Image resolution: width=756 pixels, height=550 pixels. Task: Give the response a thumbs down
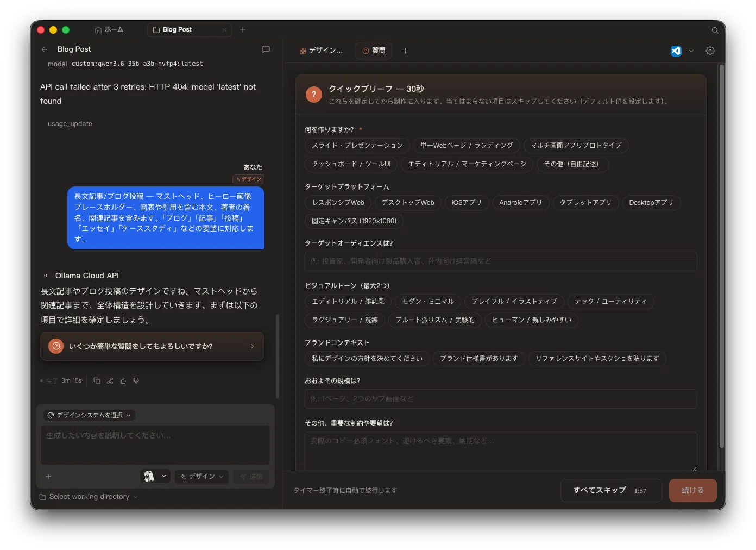point(136,381)
